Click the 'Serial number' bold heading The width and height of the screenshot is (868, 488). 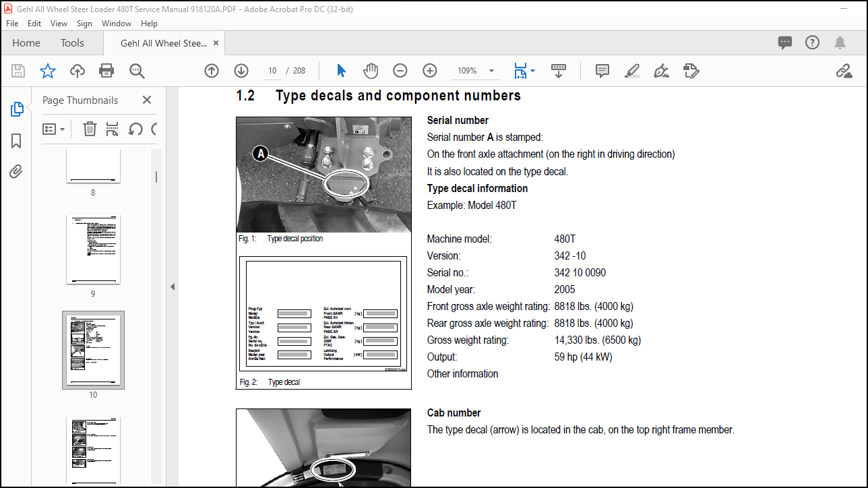click(458, 120)
